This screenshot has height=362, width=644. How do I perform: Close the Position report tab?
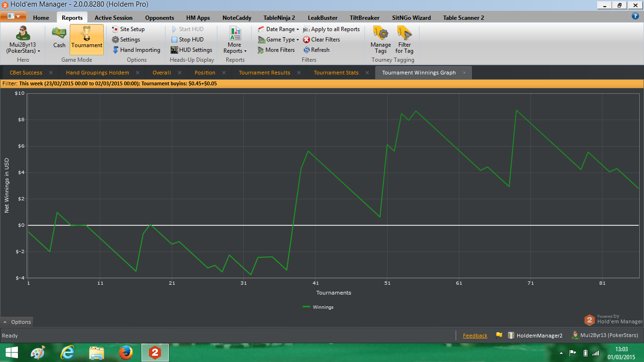point(224,73)
